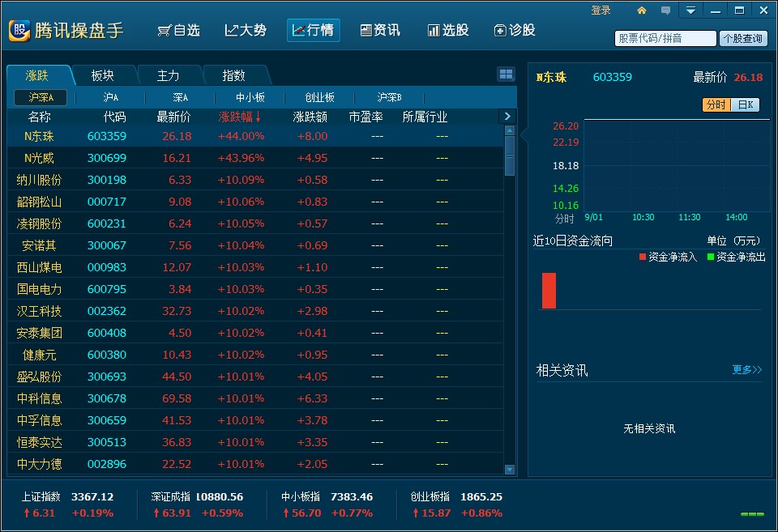This screenshot has width=778, height=532.
Task: Click the scrollbar down arrow of stock list
Action: click(509, 469)
